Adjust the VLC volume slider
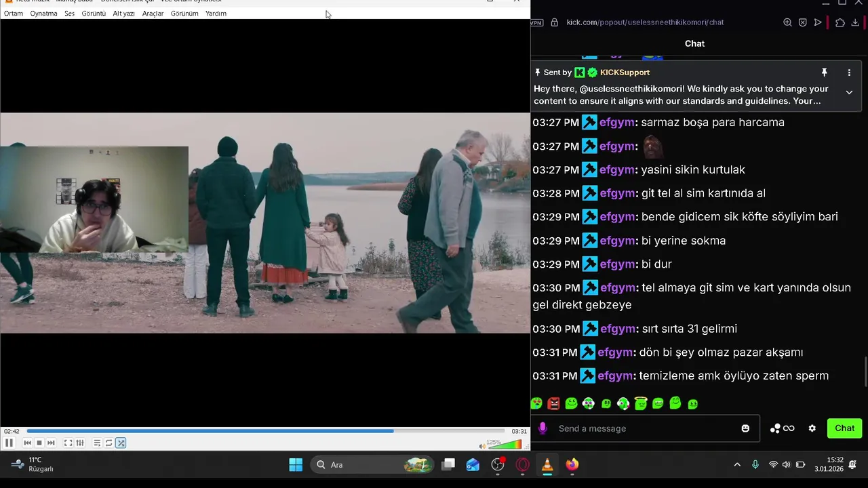Viewport: 868px width, 488px height. click(505, 445)
